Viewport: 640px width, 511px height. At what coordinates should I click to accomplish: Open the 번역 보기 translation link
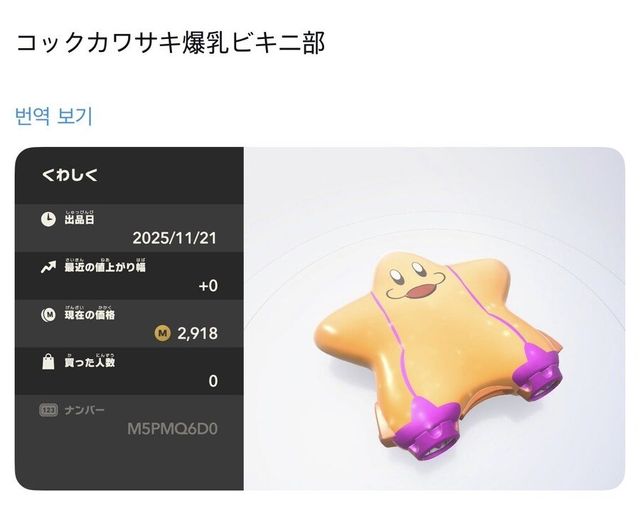pos(54,116)
